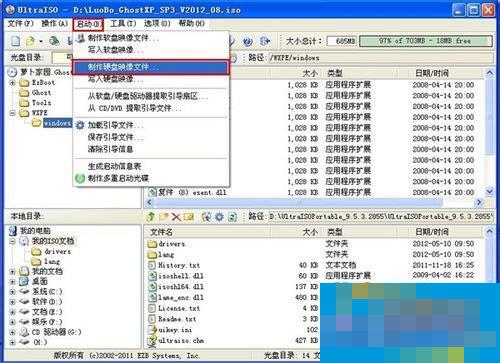This screenshot has width=500, height=363.
Task: Click the Exit toolbar icon
Action: tap(265, 41)
